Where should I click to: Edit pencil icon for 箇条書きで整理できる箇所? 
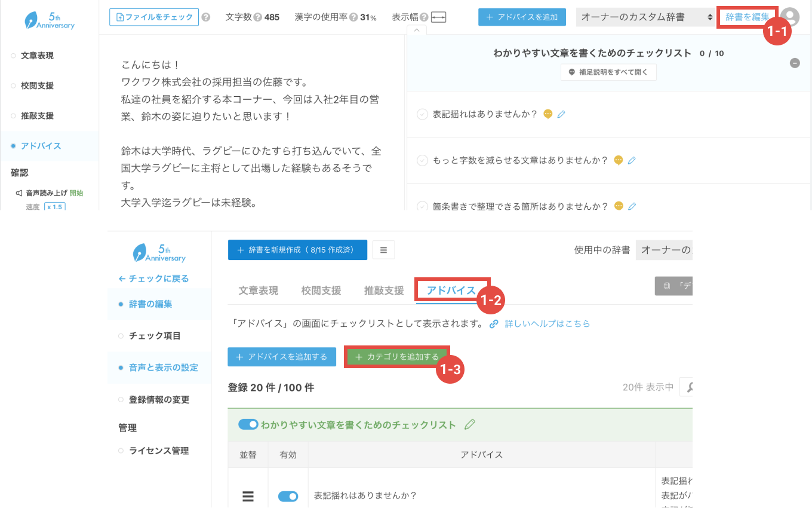[x=632, y=206]
